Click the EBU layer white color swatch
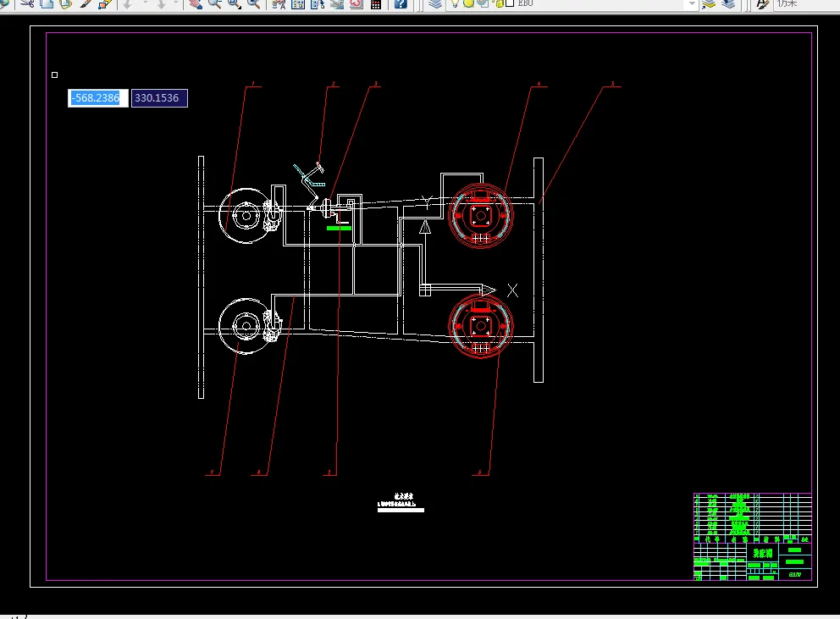Screen dimensions: 840x619 pos(510,3)
